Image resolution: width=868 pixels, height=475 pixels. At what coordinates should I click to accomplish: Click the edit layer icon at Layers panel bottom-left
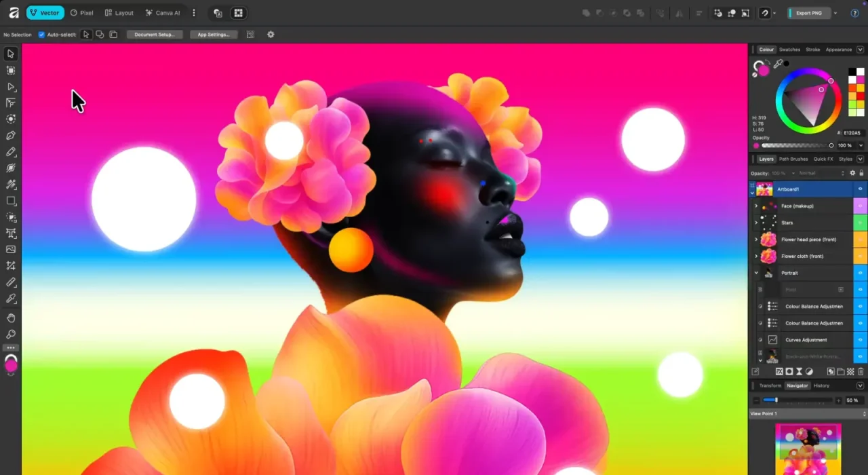tap(755, 371)
